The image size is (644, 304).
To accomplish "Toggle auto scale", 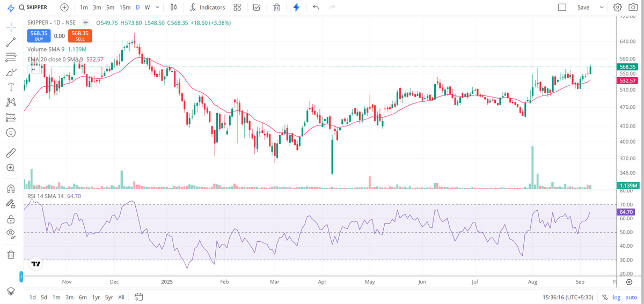I will [x=631, y=297].
